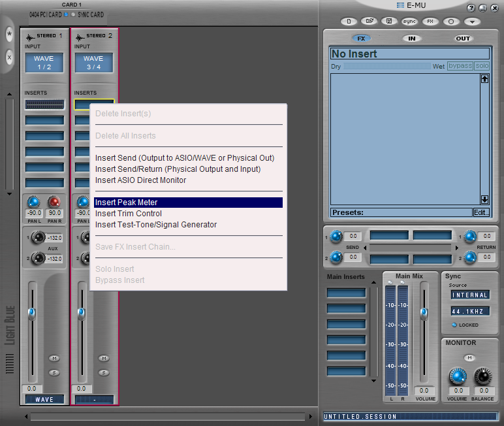This screenshot has width=504, height=426.
Task: Choose Insert ASIO Direct Monitor
Action: (x=189, y=180)
